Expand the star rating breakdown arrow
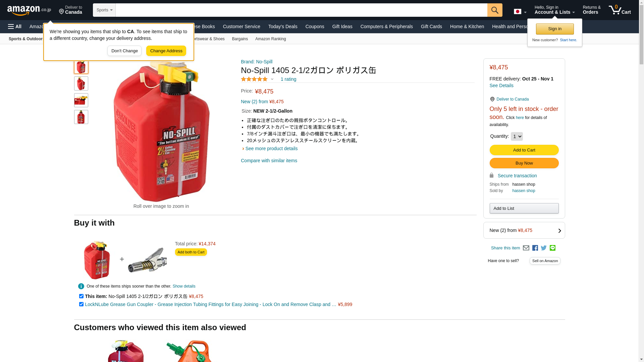 [x=272, y=79]
